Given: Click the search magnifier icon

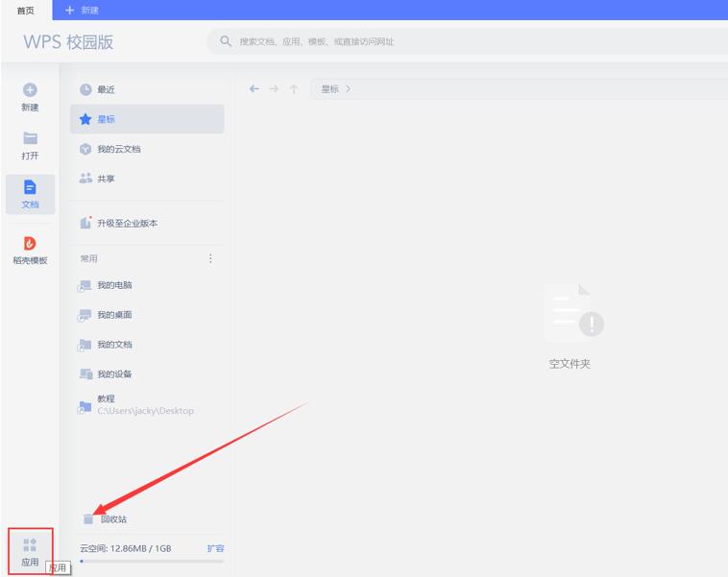Looking at the screenshot, I should click(226, 41).
